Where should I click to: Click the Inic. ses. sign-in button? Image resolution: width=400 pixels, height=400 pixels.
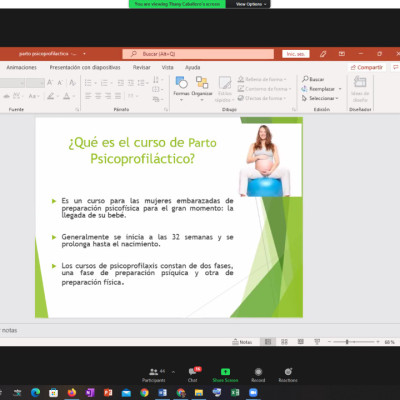click(296, 54)
